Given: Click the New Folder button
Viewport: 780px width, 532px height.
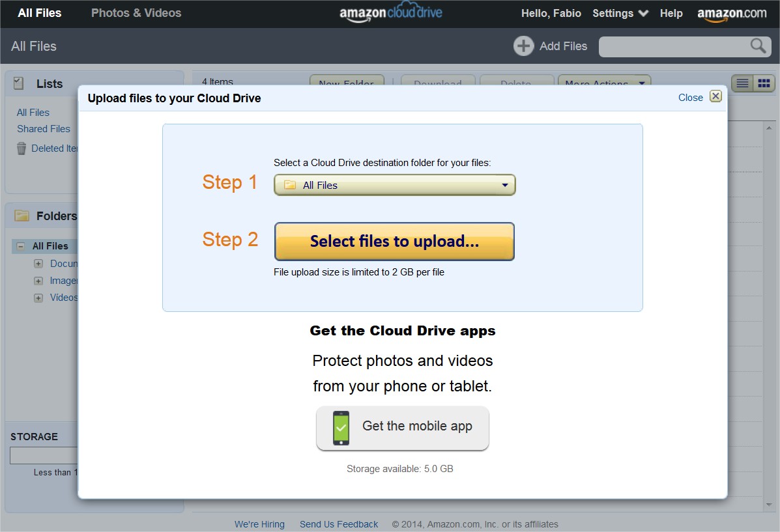Looking at the screenshot, I should tap(347, 80).
